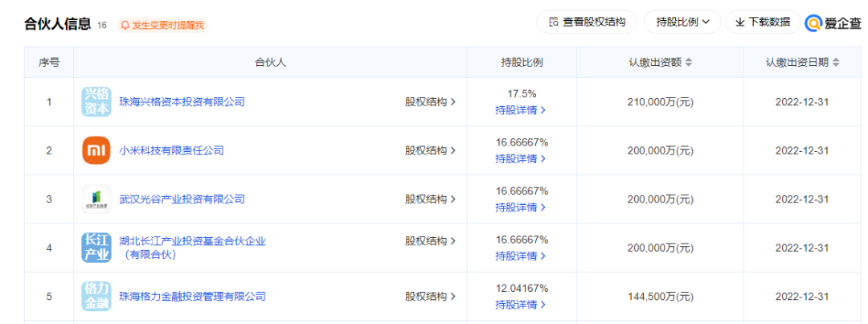Screen dimensions: 868x324
Task: Click the 下载数据 button
Action: pyautogui.click(x=762, y=23)
